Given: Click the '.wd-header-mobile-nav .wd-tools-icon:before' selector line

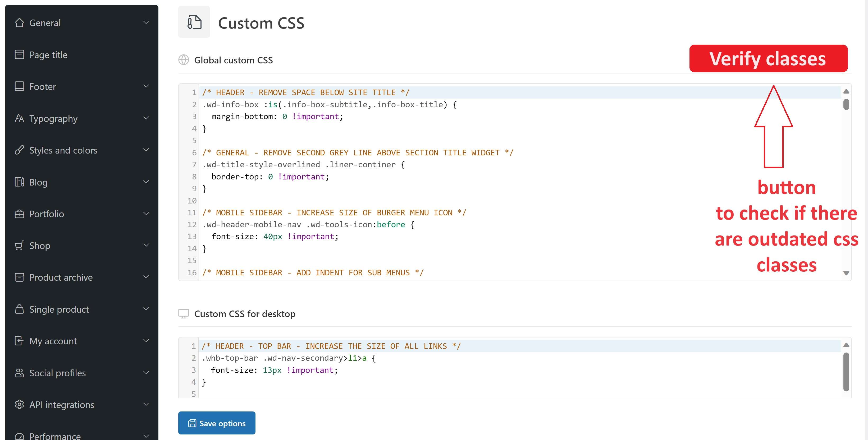Looking at the screenshot, I should point(308,225).
